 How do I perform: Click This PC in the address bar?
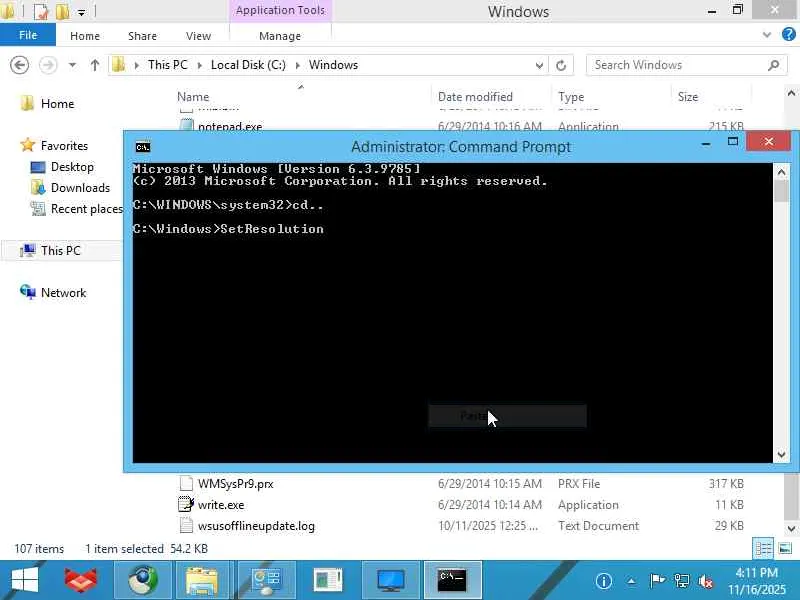point(168,65)
